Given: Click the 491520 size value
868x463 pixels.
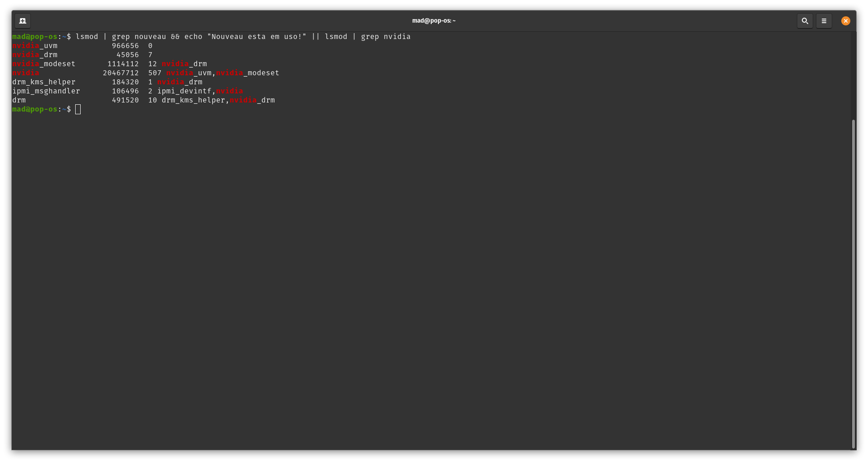Looking at the screenshot, I should tap(125, 100).
